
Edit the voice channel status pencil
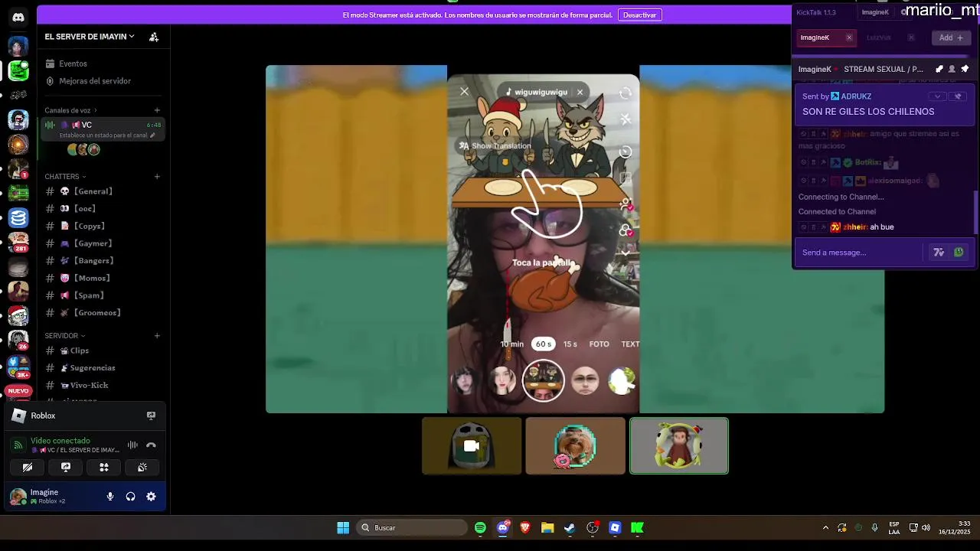tap(152, 135)
